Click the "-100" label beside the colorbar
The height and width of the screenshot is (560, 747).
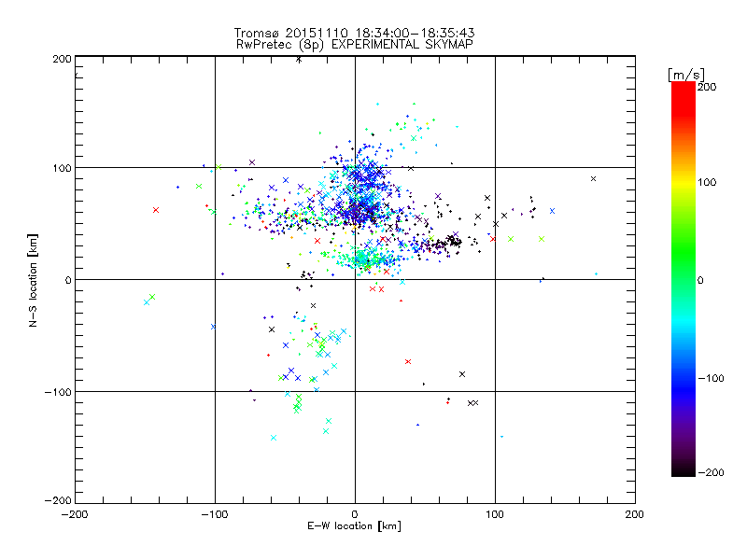click(711, 378)
